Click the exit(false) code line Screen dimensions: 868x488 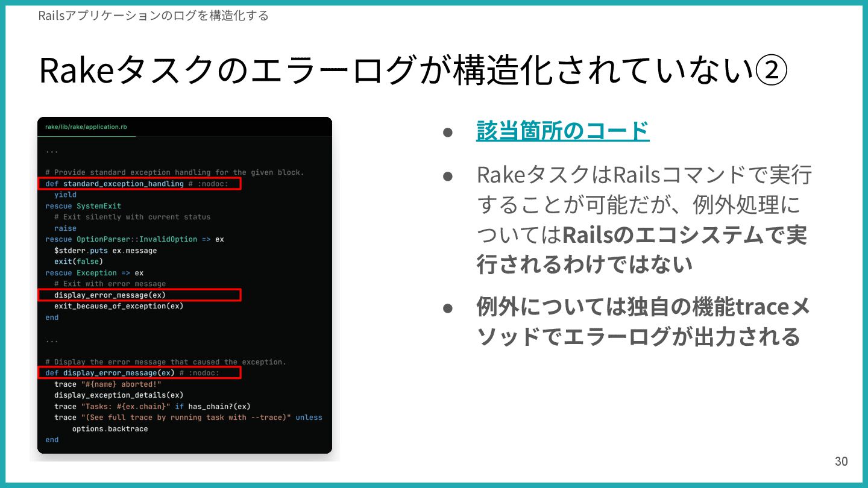(x=78, y=261)
